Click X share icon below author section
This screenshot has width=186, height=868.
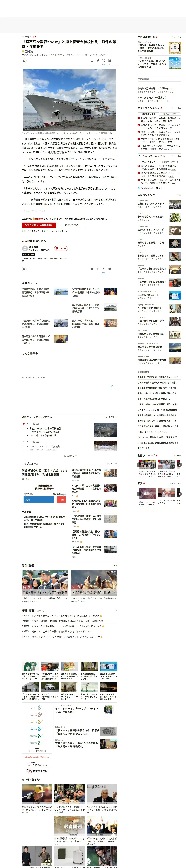coord(104,269)
